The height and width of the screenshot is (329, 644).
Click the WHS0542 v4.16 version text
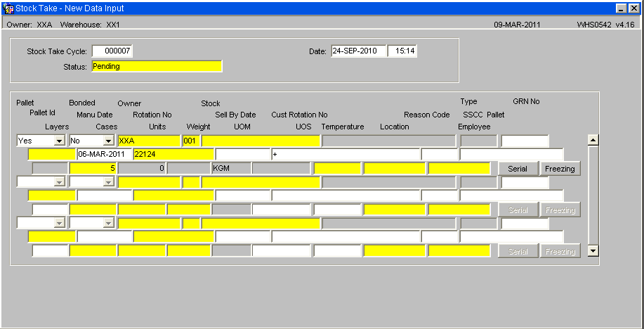point(605,25)
